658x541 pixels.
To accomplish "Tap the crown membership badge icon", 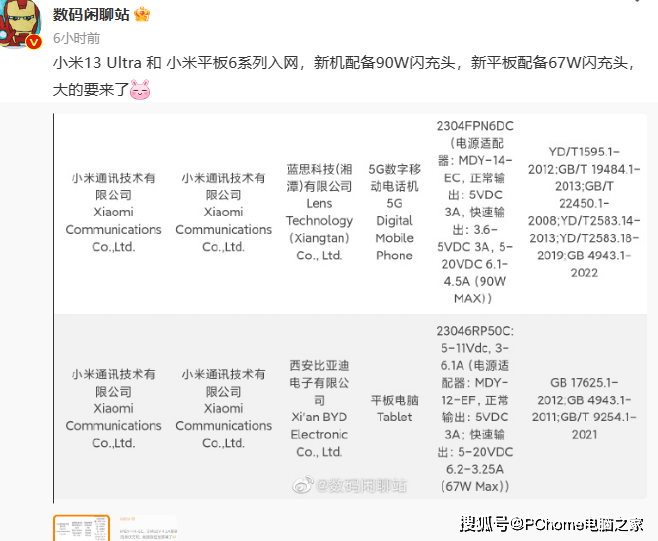I will point(142,15).
